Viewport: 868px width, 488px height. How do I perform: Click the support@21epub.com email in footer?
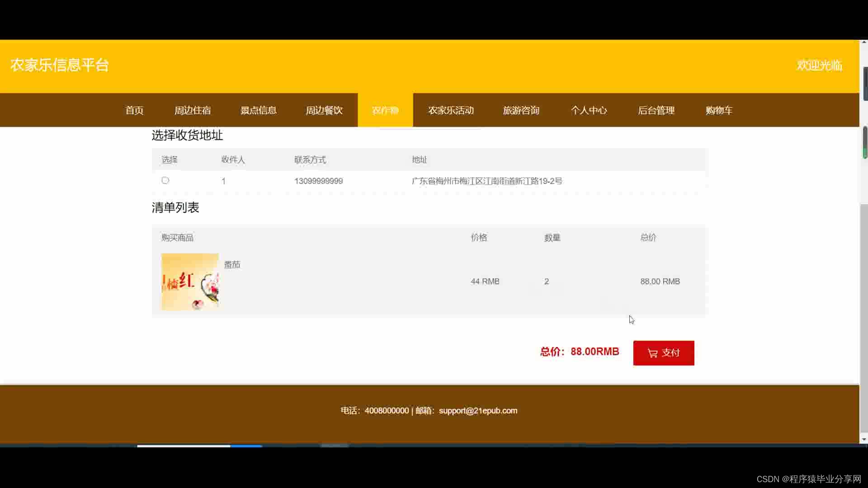click(x=478, y=411)
